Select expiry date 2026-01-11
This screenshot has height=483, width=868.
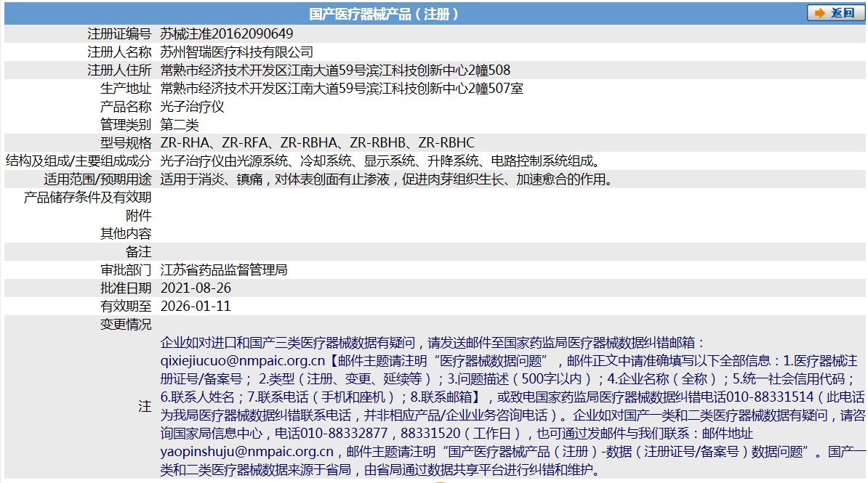(x=196, y=306)
